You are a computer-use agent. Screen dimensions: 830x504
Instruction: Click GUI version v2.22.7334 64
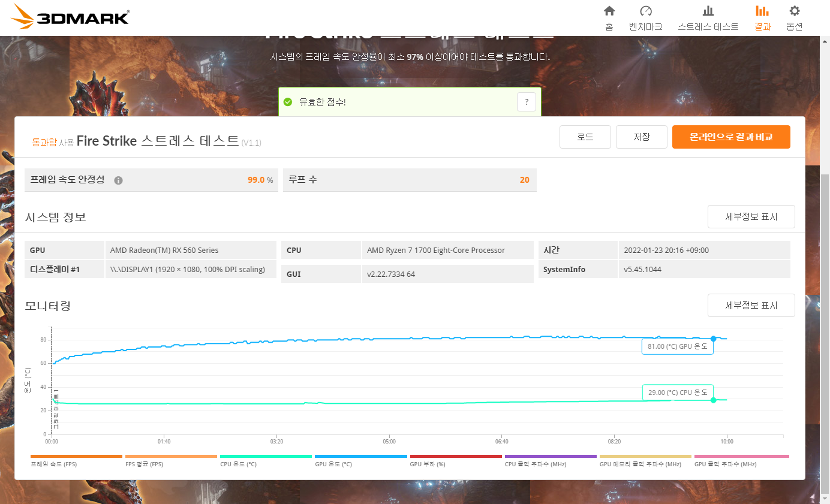coord(391,274)
